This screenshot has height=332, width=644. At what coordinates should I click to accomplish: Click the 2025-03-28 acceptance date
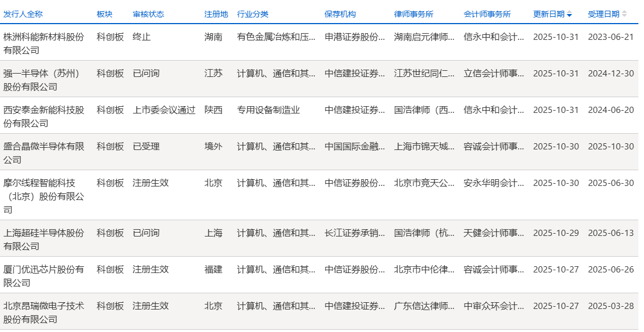click(x=611, y=306)
